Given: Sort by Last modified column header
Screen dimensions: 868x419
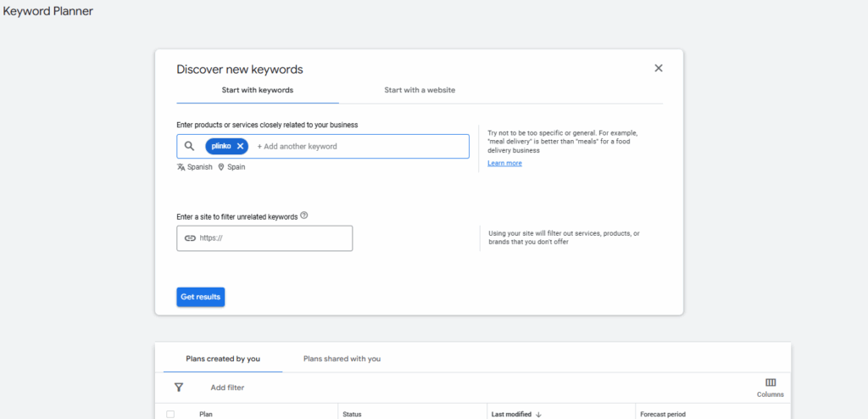Looking at the screenshot, I should tap(511, 414).
